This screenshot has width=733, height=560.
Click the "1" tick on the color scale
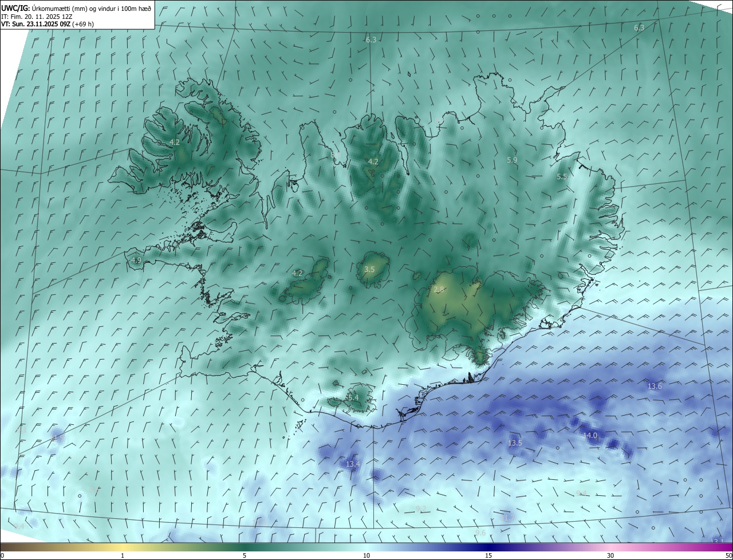coord(123,555)
